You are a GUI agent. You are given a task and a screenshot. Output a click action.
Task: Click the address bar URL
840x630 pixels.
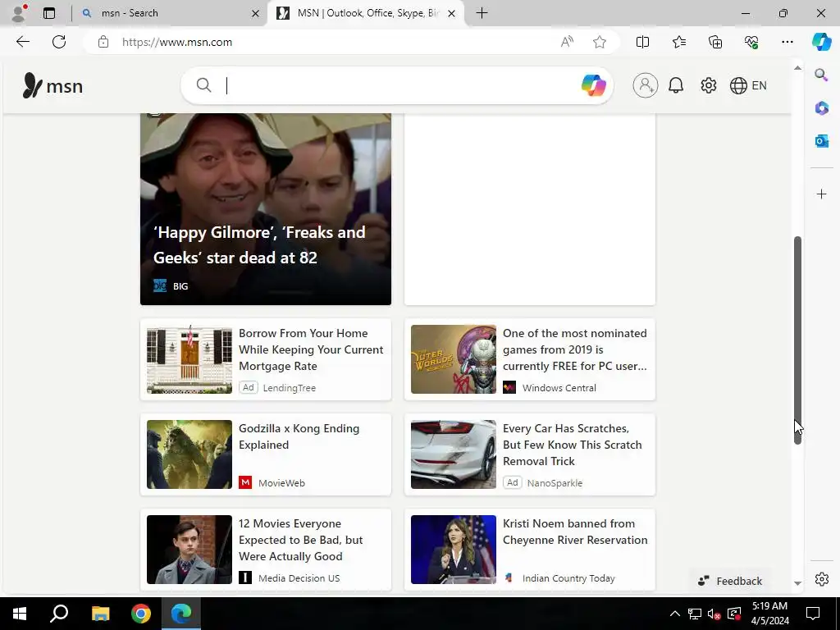click(177, 42)
